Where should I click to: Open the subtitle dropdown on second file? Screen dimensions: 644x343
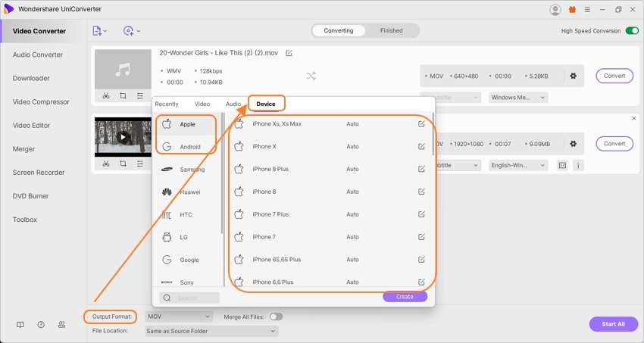[x=458, y=165]
